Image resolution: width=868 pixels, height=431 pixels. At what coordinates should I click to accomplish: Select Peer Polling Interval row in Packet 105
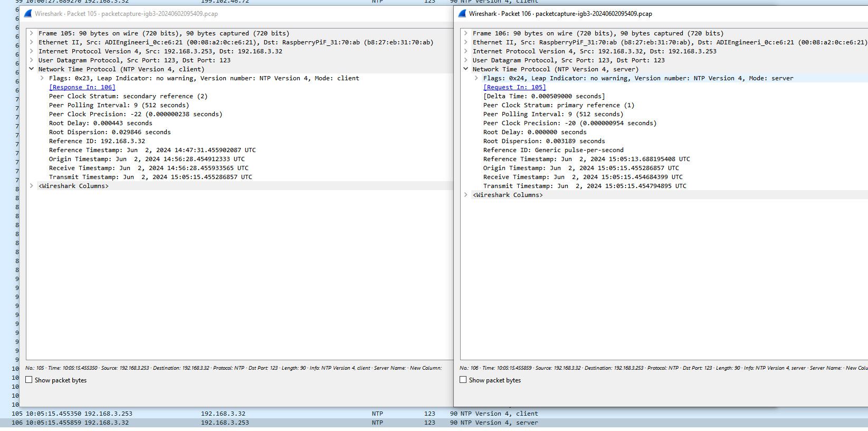click(119, 105)
